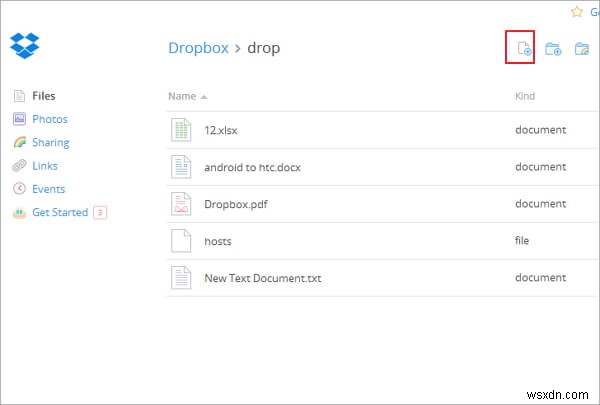Click the clock Events icon
The width and height of the screenshot is (600, 405).
point(18,189)
